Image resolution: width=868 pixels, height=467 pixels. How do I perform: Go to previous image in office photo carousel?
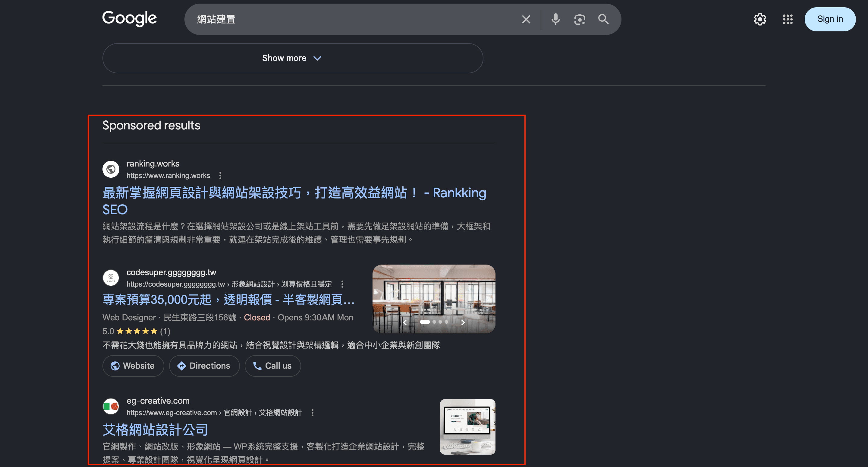point(405,322)
